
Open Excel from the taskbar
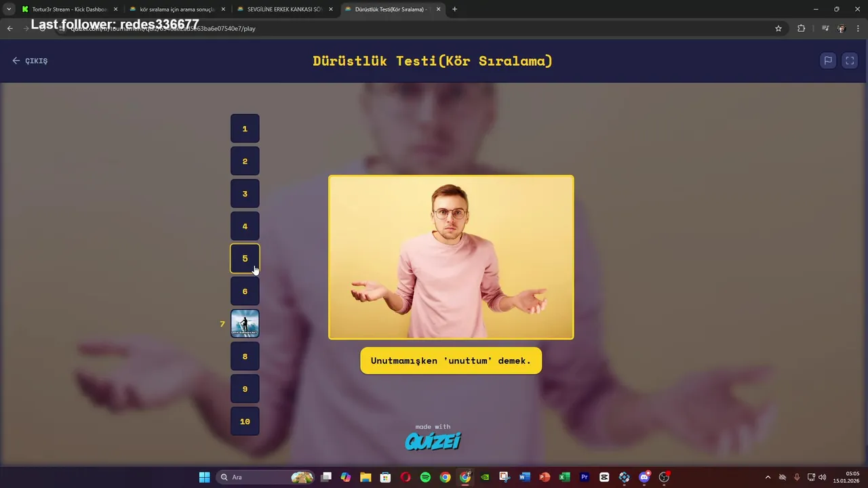pyautogui.click(x=564, y=477)
